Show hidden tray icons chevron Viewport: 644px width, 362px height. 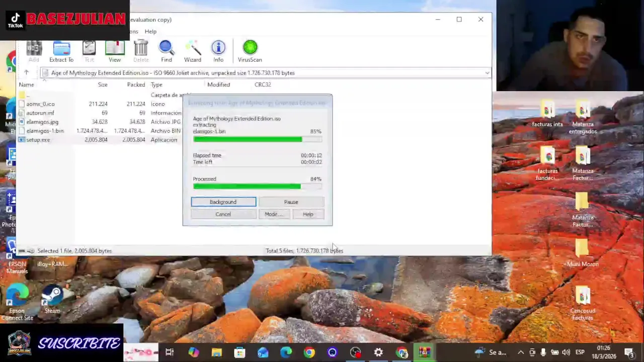coord(521,352)
